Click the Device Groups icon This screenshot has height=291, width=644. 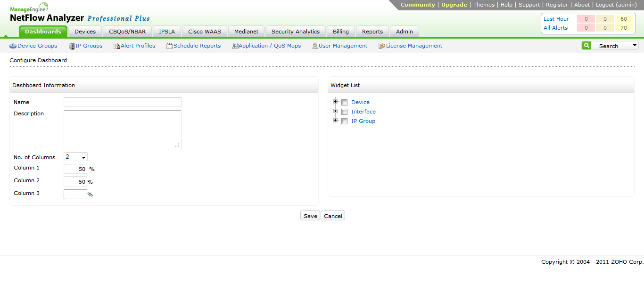click(13, 46)
